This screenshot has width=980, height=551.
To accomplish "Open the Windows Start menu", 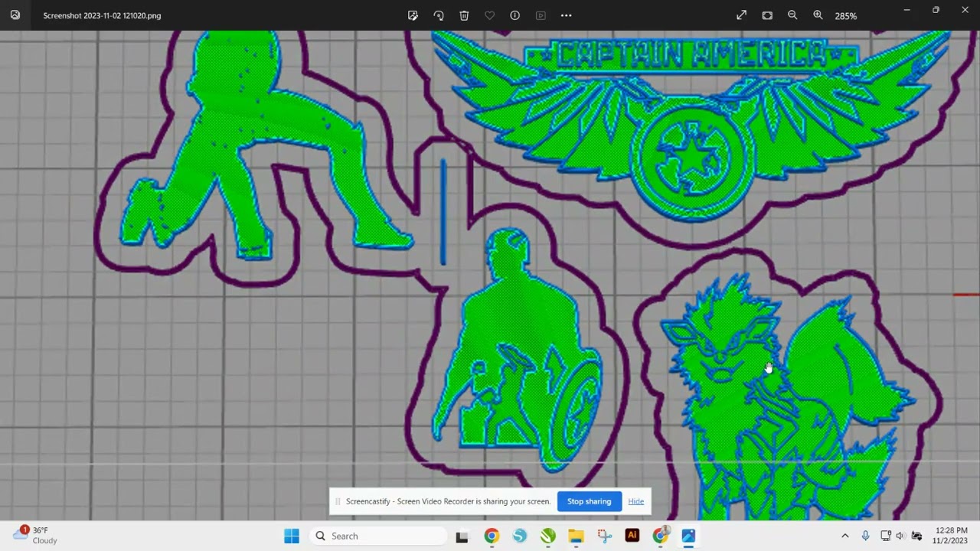I will pyautogui.click(x=292, y=536).
